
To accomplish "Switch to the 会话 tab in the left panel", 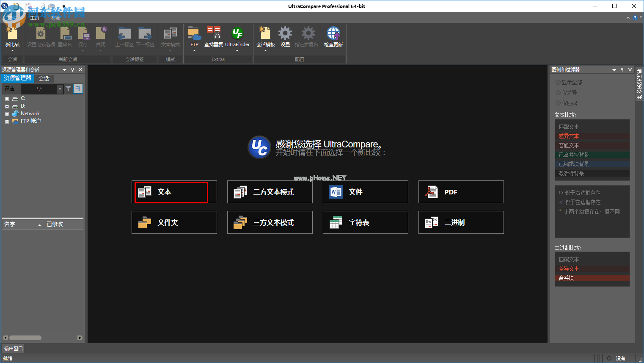I will (44, 78).
